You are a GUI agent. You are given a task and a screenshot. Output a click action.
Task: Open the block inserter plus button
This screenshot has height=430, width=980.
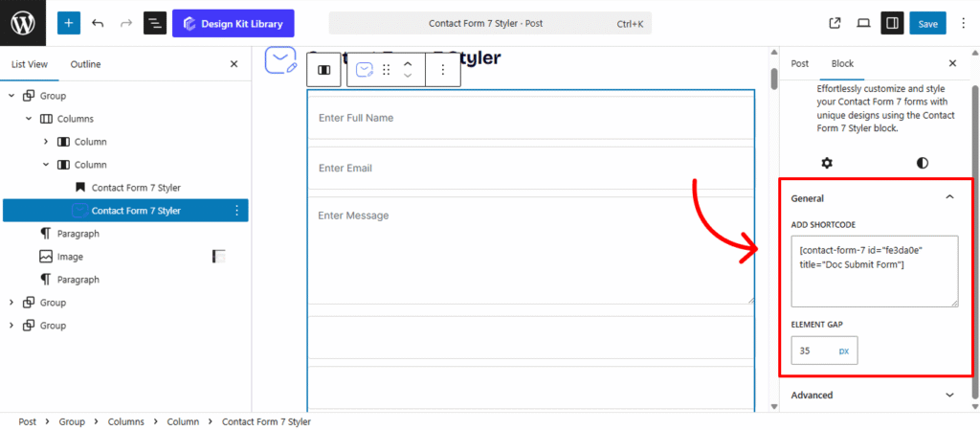coord(69,23)
